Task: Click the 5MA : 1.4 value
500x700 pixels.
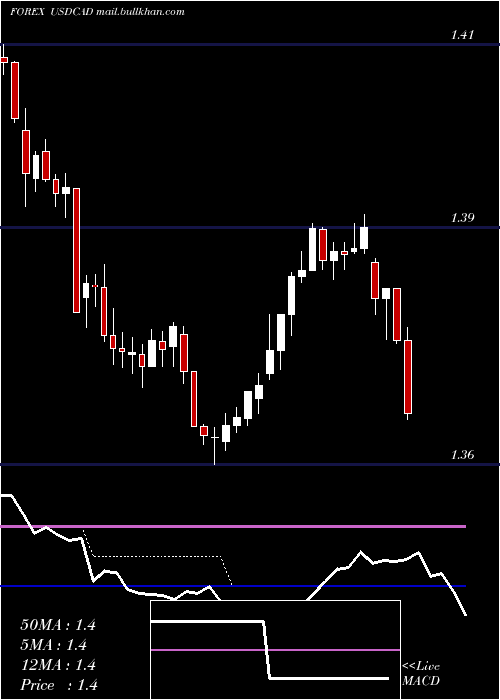Action: coord(54,645)
